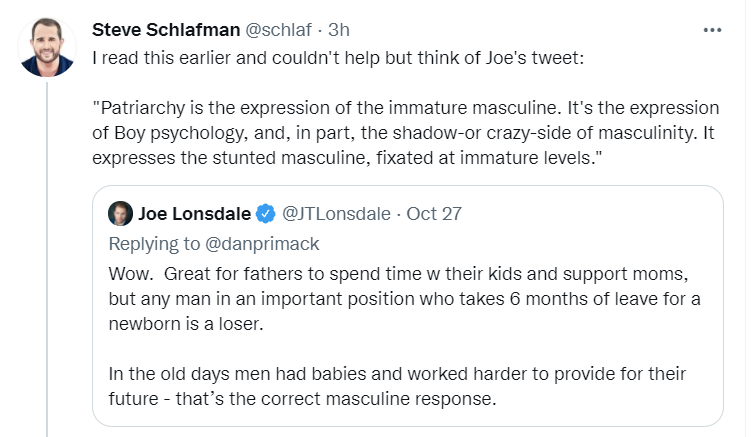Click the Joe Lonsdale display name
The height and width of the screenshot is (437, 752).
point(195,214)
